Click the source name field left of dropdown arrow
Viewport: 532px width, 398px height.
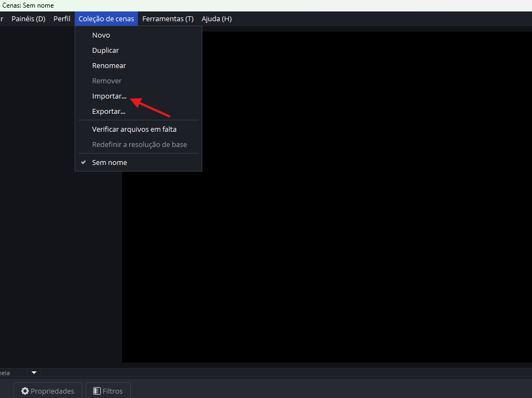coord(11,373)
